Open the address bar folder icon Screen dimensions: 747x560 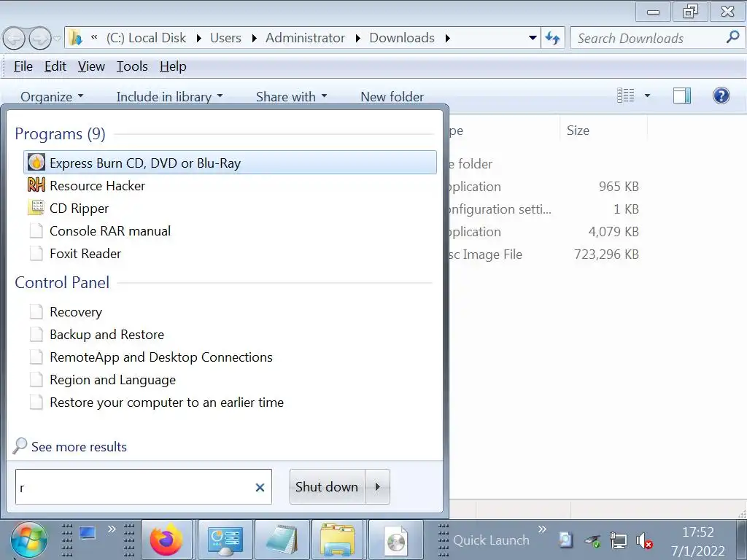click(x=75, y=38)
